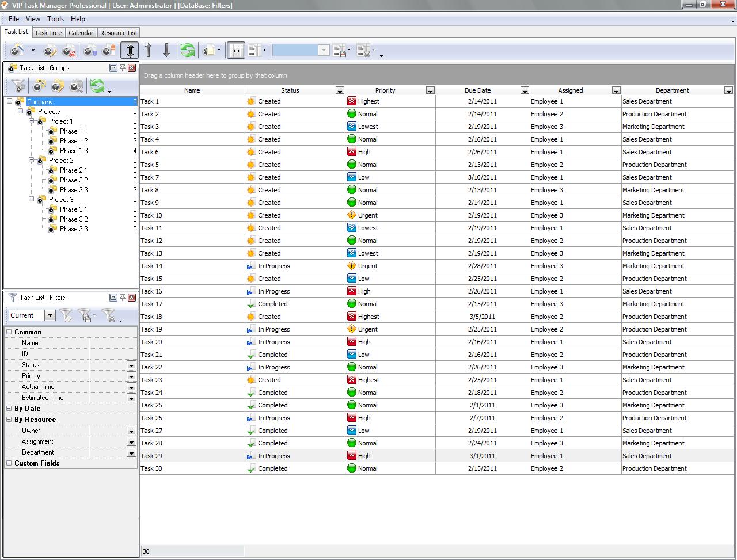
Task: Refresh the task list with the green arrows
Action: (188, 51)
